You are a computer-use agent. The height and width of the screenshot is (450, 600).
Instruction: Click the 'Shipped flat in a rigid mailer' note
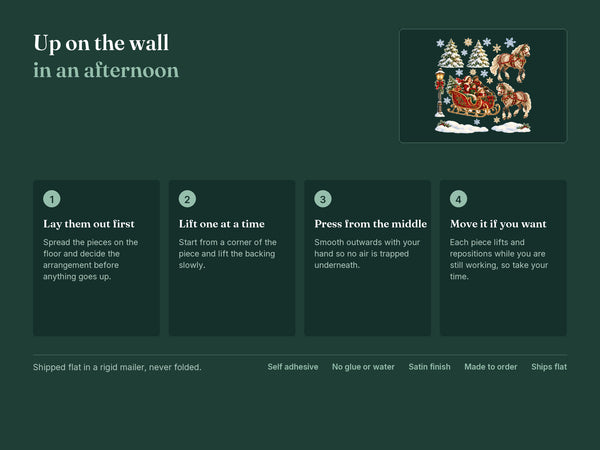117,367
